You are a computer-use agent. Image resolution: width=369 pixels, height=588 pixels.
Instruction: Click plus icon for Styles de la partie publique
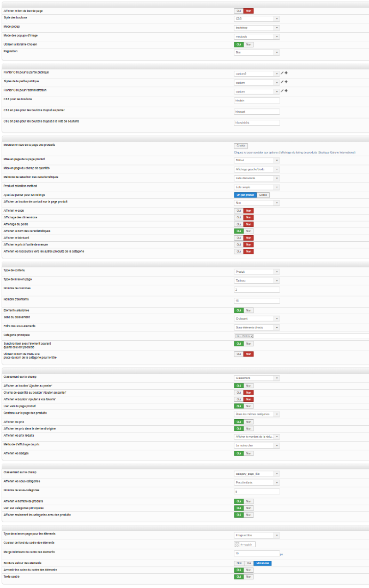point(286,82)
